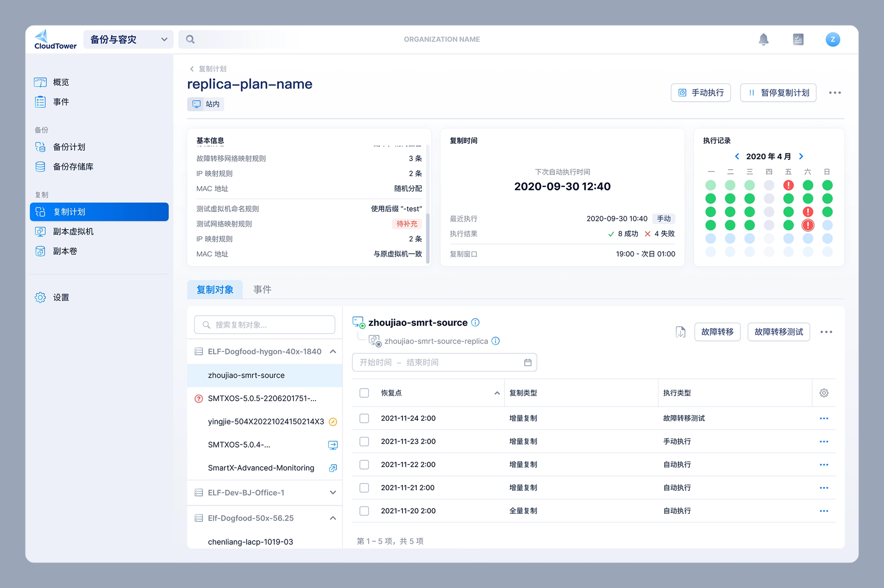Select the 2021-11-20 2:00 full replication row checkbox
The image size is (884, 588).
(364, 511)
